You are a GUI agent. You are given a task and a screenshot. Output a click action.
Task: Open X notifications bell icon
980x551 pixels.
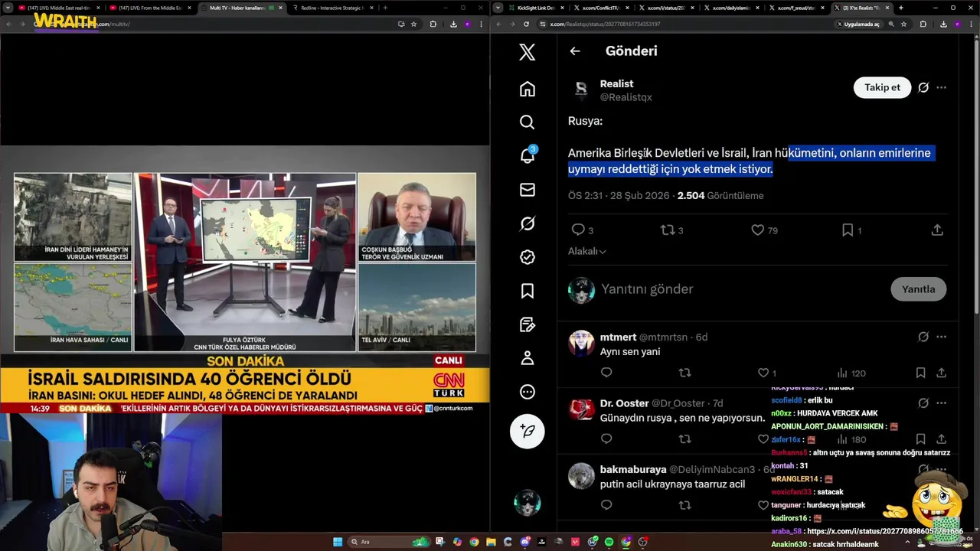[x=528, y=155]
